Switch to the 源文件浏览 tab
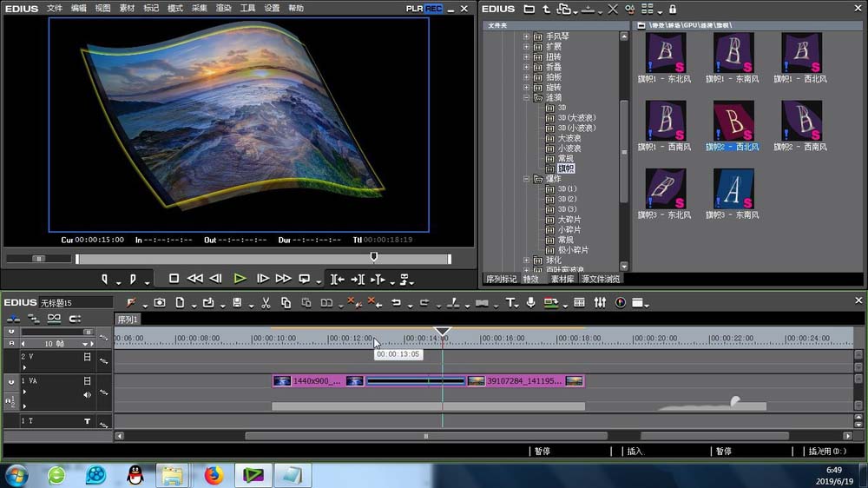868x488 pixels. (x=600, y=280)
